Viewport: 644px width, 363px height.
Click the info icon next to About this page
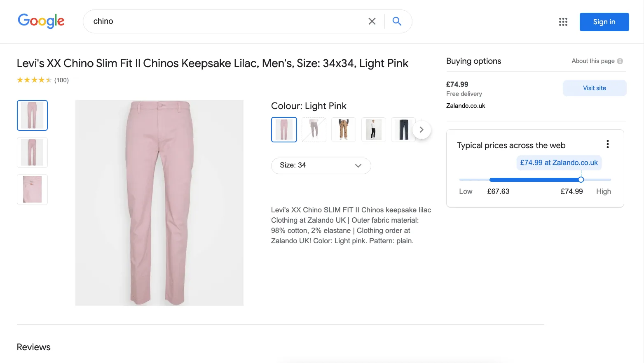(x=620, y=60)
